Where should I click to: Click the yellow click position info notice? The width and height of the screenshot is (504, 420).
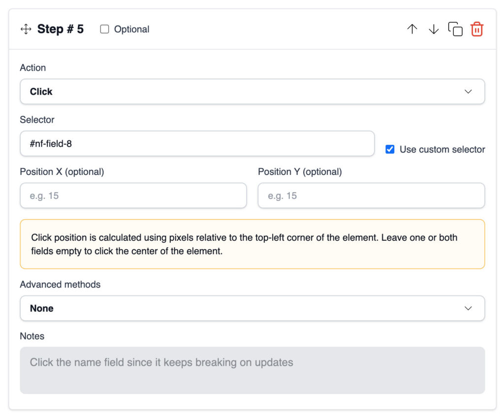pyautogui.click(x=252, y=244)
